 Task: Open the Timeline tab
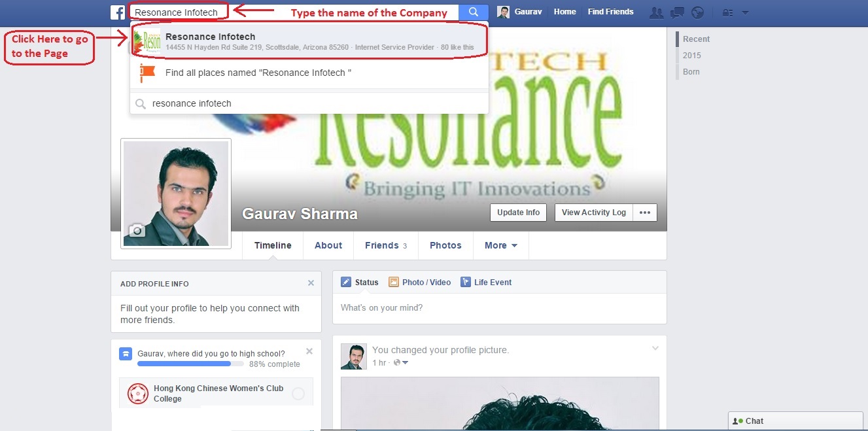273,245
